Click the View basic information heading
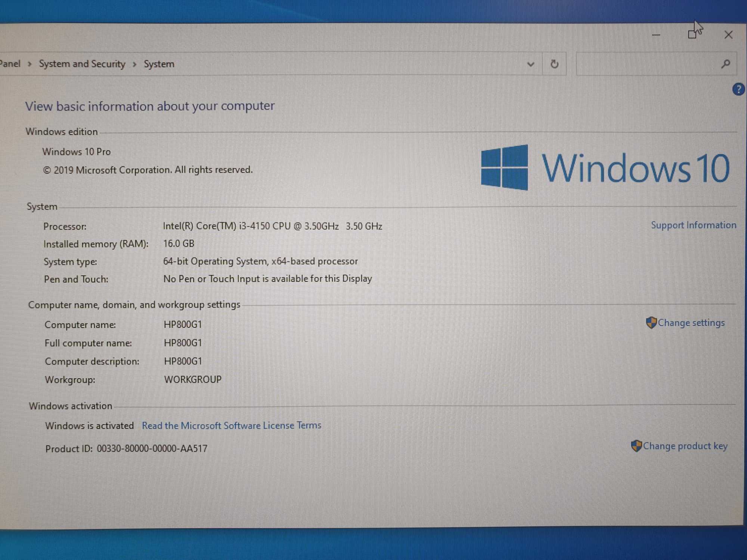Image resolution: width=747 pixels, height=560 pixels. pos(150,106)
